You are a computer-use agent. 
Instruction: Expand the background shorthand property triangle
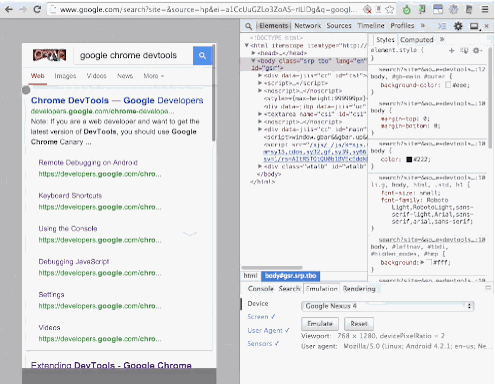[x=422, y=262]
